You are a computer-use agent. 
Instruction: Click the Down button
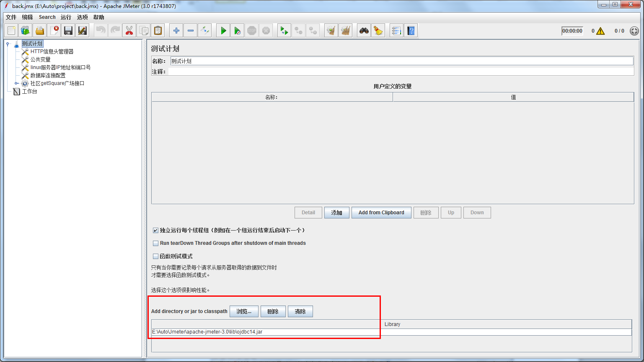[x=477, y=213]
